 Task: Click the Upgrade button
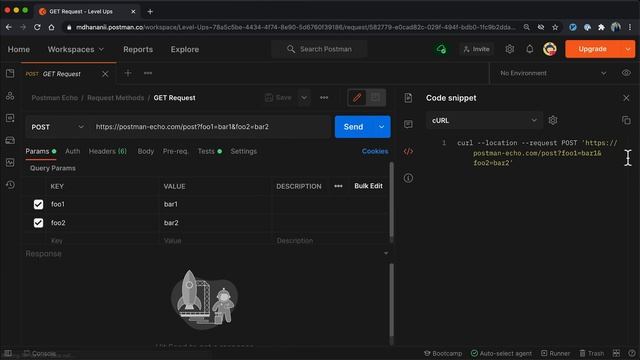pyautogui.click(x=593, y=49)
